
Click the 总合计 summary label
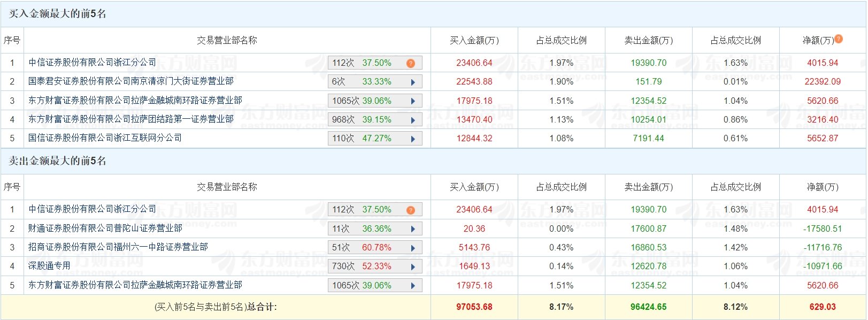tap(216, 307)
